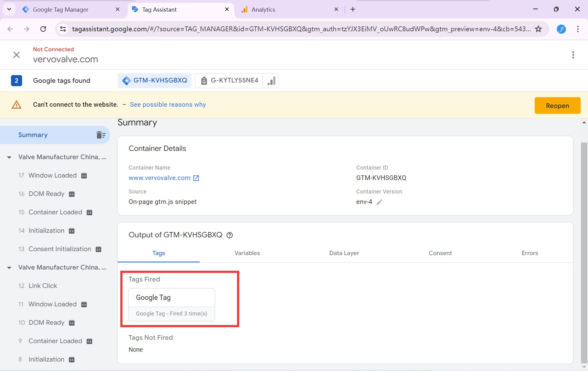Click the Container ID value GTM-KVHSGBXQ

(x=381, y=178)
